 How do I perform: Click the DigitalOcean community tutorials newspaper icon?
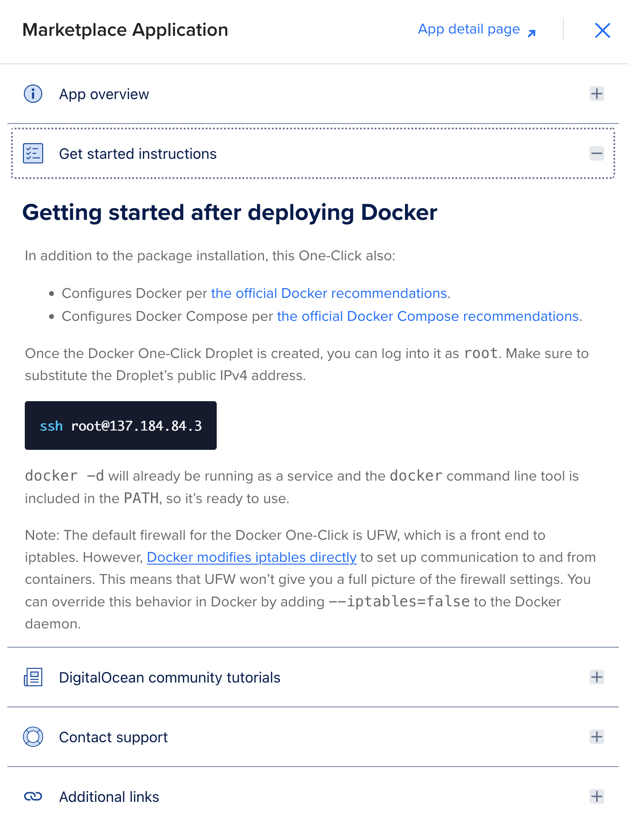pos(33,677)
